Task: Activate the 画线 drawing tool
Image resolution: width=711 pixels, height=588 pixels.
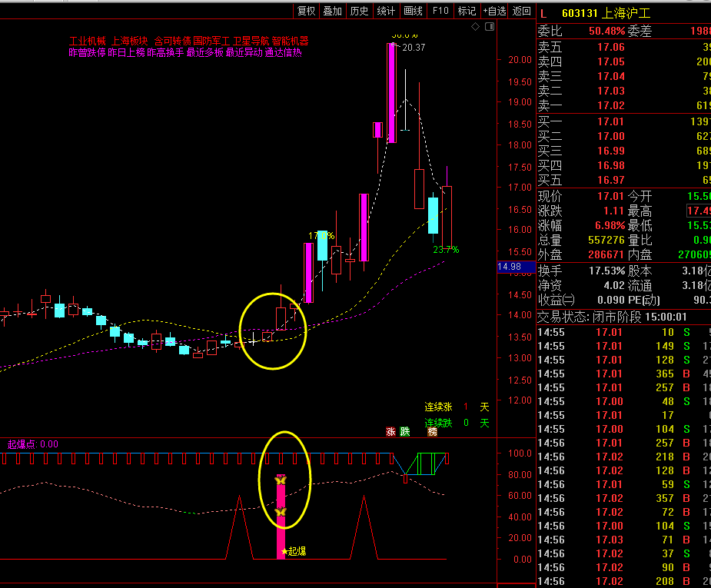Action: [x=413, y=11]
